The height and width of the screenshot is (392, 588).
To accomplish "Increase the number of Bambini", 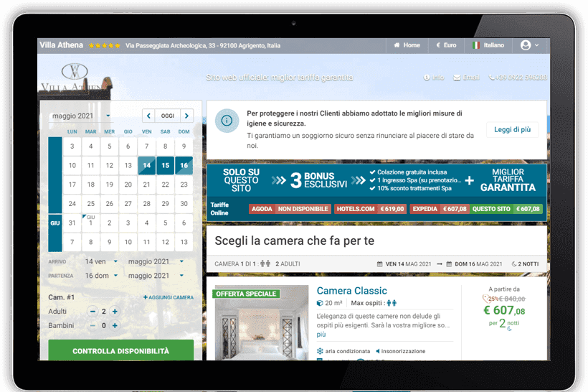I will (x=115, y=325).
